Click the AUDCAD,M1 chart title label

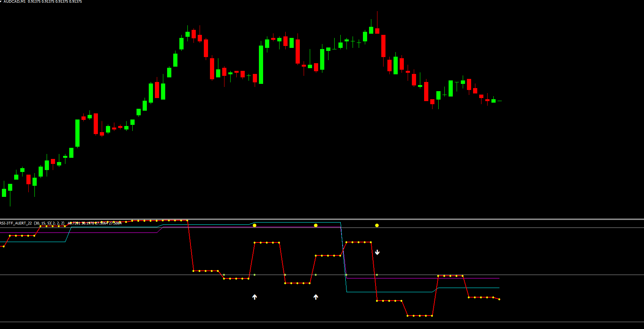[15, 2]
